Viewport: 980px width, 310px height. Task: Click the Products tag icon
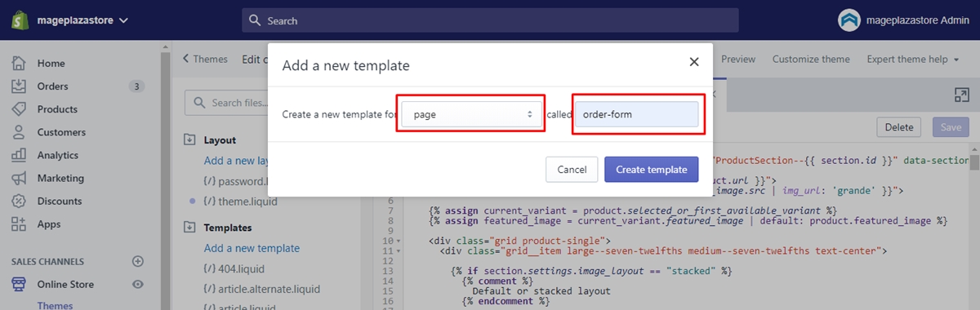tap(19, 109)
